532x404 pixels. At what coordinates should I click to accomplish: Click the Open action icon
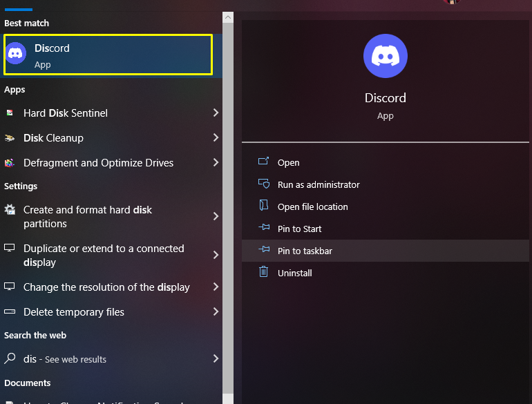point(264,161)
